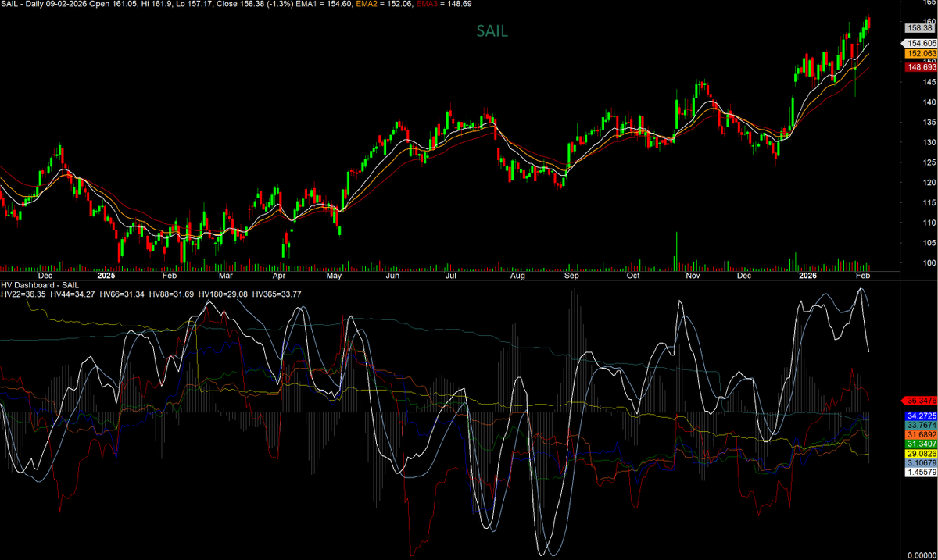
Task: Click the Sep month label
Action: 571,276
